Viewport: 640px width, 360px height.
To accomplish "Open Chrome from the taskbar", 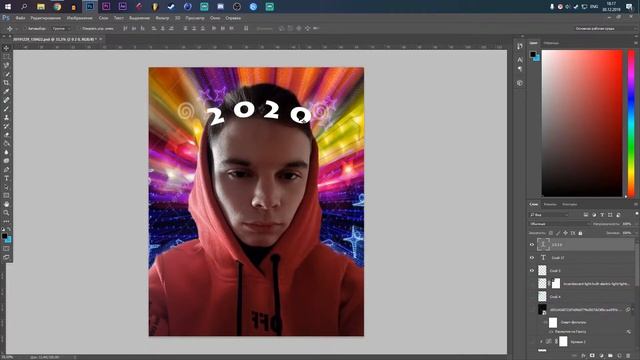I will coord(57,7).
